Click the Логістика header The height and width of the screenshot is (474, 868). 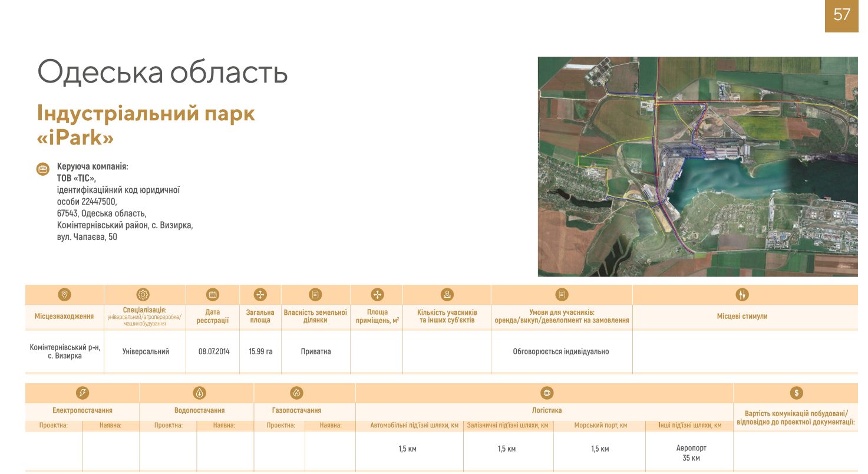547,410
